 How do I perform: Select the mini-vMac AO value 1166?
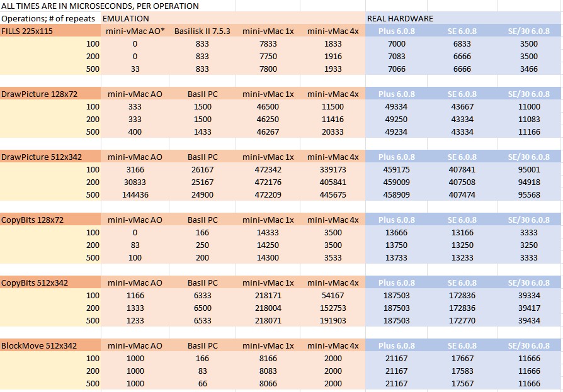coord(135,296)
